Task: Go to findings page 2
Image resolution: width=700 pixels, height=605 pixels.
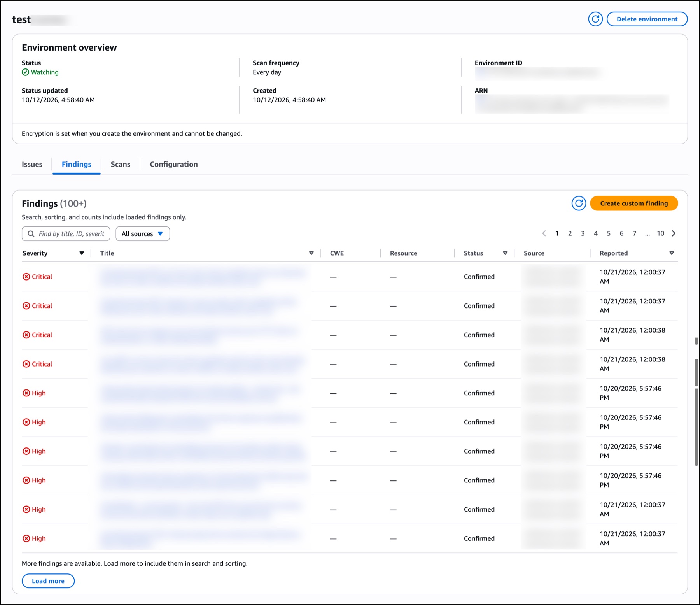Action: click(570, 233)
